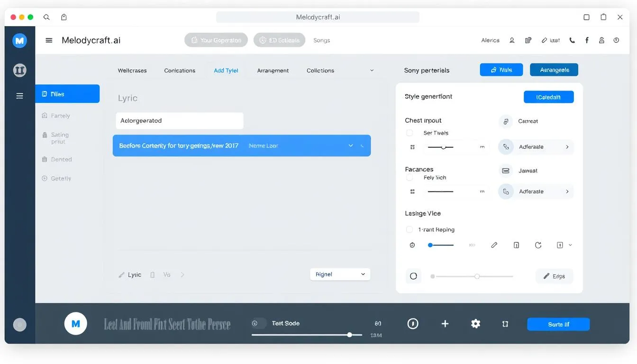Switch to the Arrangement tab
The height and width of the screenshot is (364, 637).
273,70
